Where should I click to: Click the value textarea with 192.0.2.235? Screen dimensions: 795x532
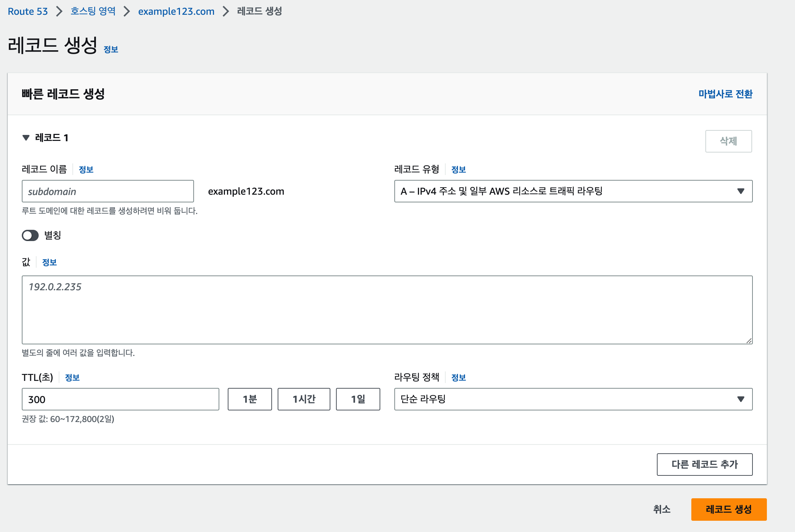(x=387, y=309)
